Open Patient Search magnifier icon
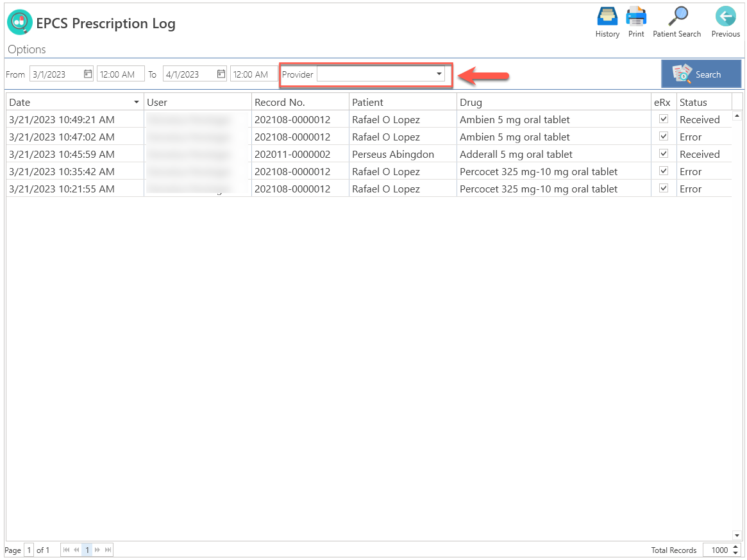747x560 pixels. pyautogui.click(x=678, y=17)
